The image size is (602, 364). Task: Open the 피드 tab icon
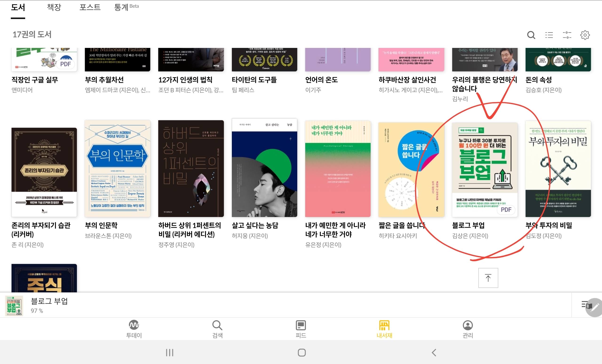tap(301, 325)
